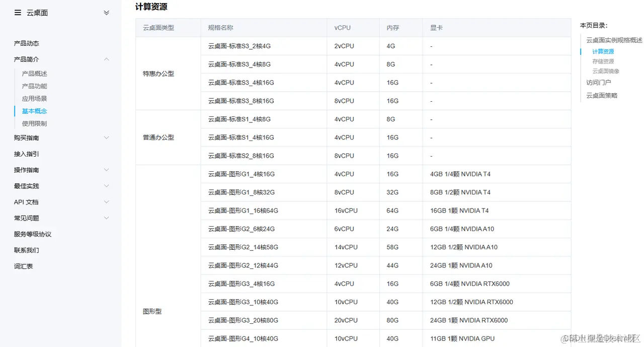
Task: Select 云桌面-图形G3_10核40G cell
Action: [x=264, y=302]
